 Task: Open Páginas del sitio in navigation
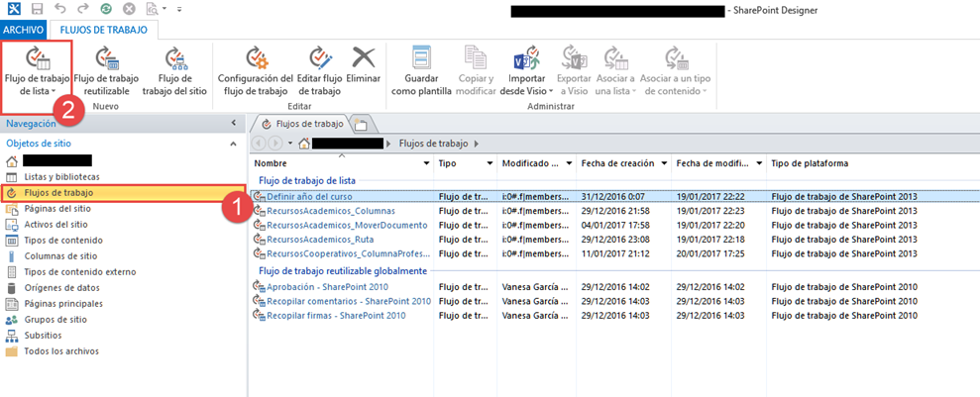[x=59, y=209]
